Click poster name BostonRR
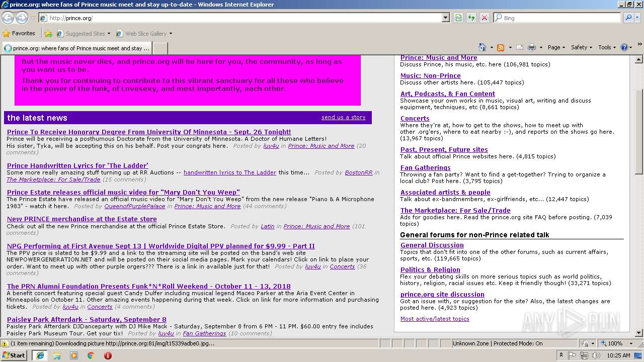The width and height of the screenshot is (644, 362). [359, 172]
